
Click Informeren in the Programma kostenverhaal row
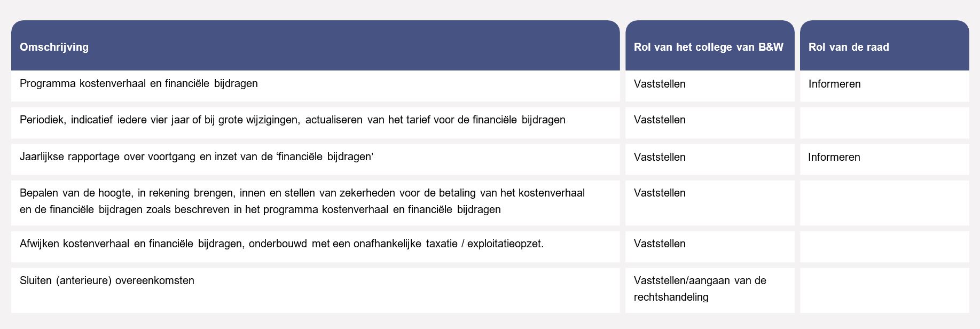(x=834, y=84)
